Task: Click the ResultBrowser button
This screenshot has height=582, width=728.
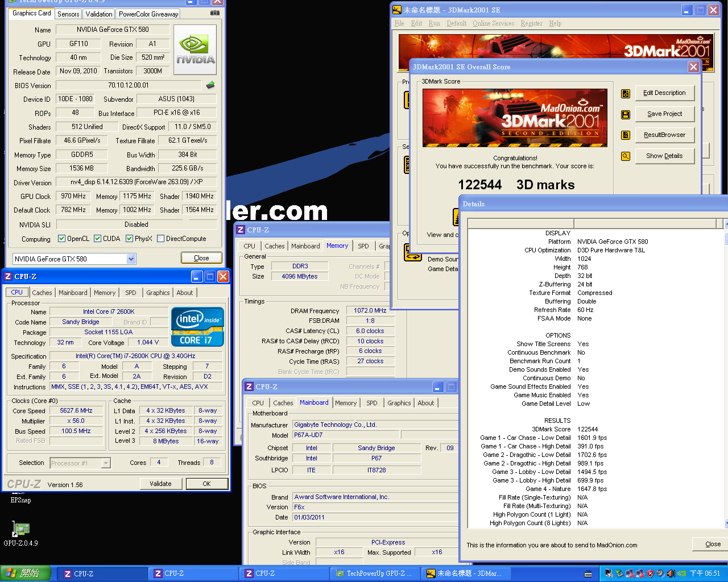Action: [x=664, y=135]
